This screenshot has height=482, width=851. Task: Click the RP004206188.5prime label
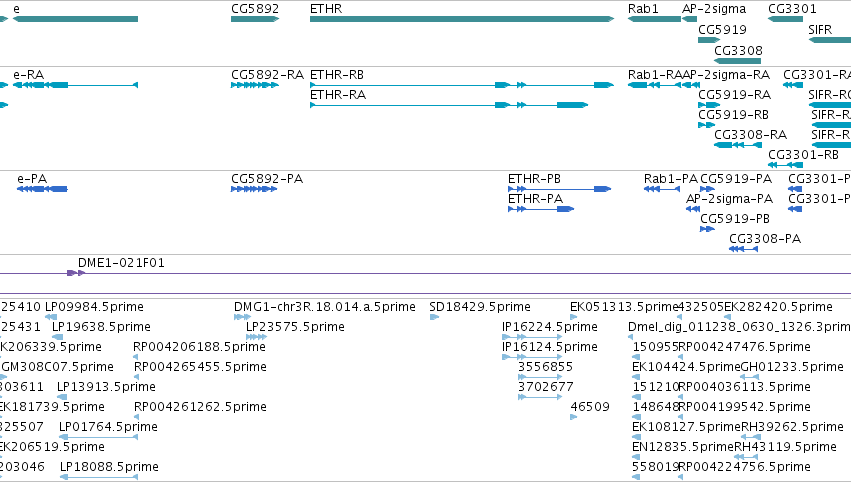pos(199,347)
